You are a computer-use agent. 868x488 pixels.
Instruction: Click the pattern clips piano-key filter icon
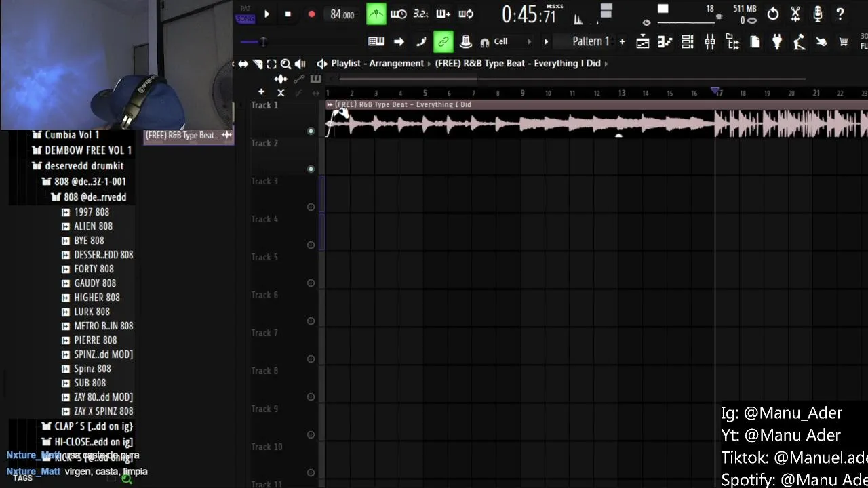tap(315, 79)
